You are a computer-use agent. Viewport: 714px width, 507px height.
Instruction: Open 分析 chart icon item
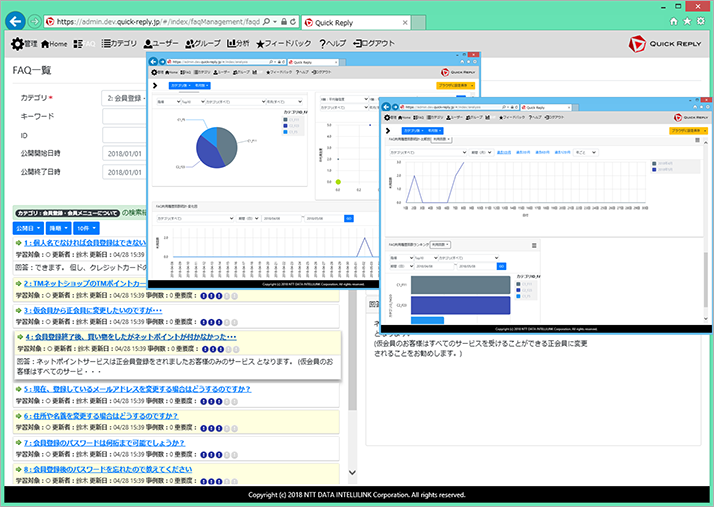pyautogui.click(x=238, y=43)
